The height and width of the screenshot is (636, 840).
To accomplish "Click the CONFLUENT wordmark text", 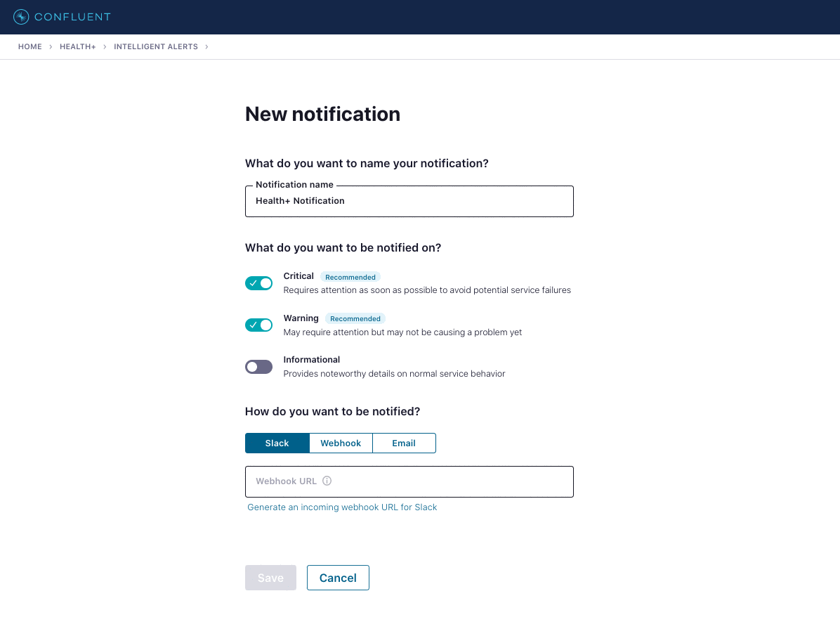I will [x=73, y=17].
